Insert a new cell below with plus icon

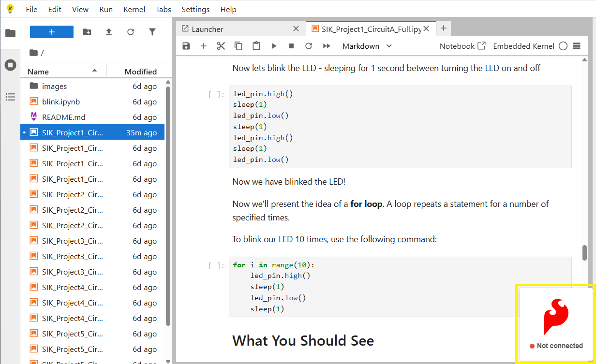point(204,46)
